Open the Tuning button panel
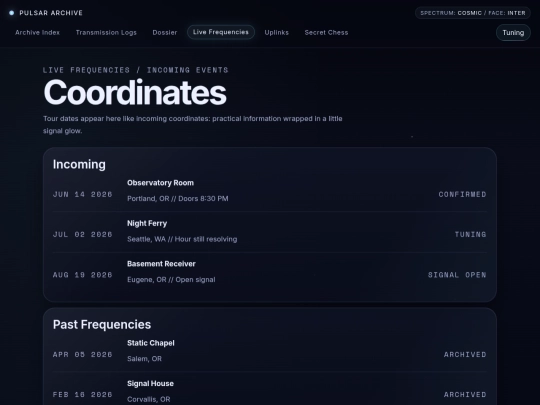The width and height of the screenshot is (540, 405). pos(513,33)
